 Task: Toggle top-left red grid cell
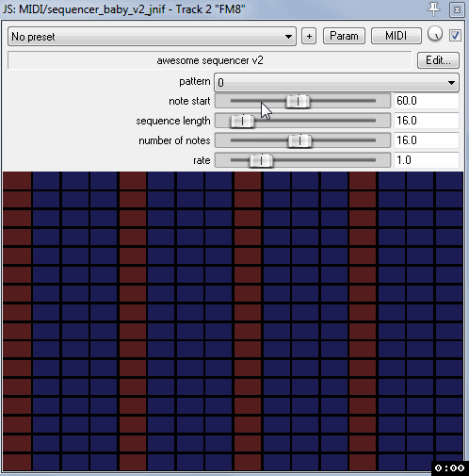coord(17,181)
